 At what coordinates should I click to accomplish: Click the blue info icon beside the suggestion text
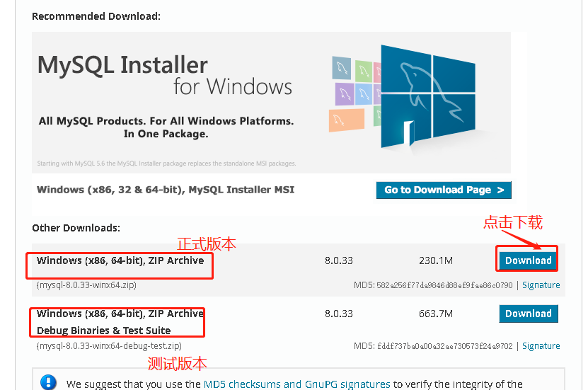[48, 383]
